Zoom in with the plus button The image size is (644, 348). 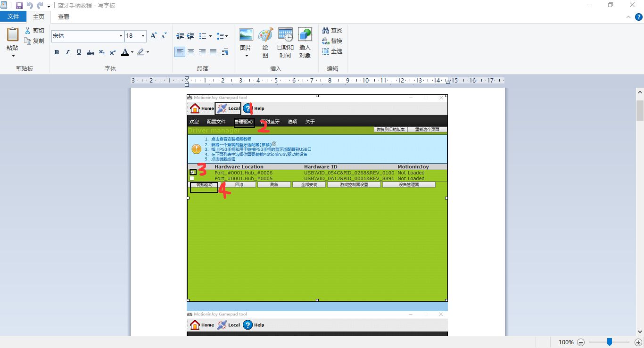click(x=638, y=342)
